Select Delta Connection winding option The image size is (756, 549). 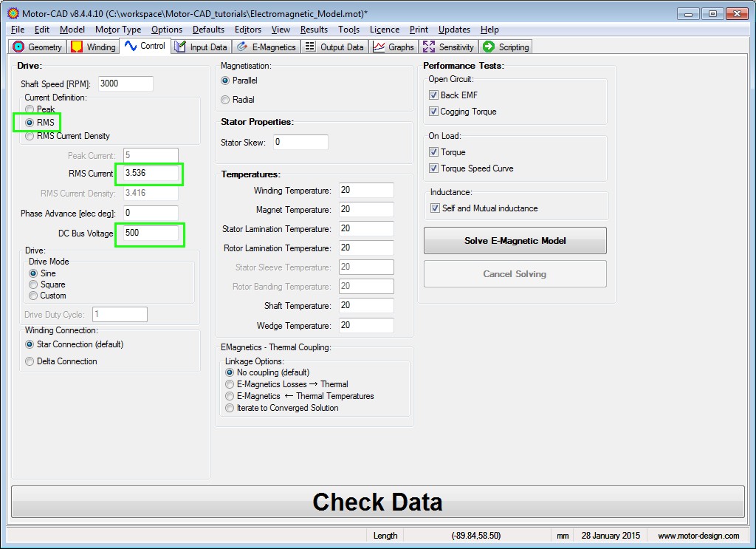click(x=30, y=361)
